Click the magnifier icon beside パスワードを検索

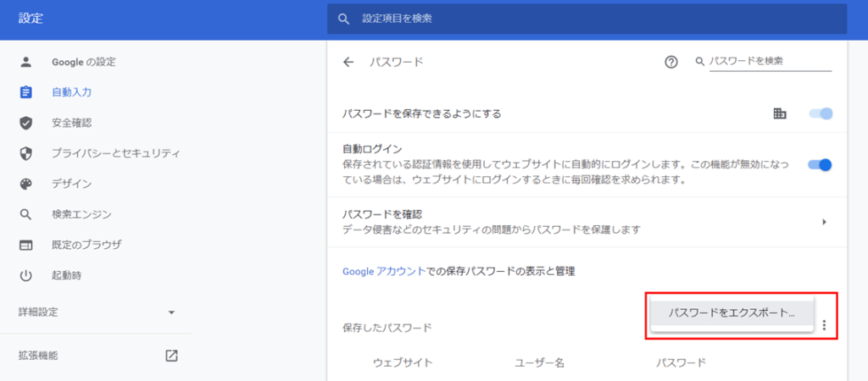699,61
